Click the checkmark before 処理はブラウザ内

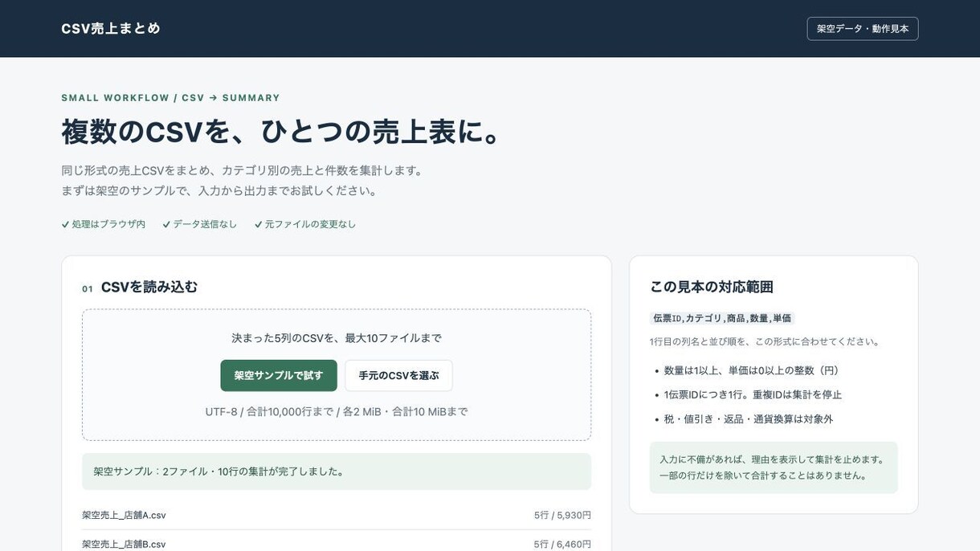(x=65, y=224)
